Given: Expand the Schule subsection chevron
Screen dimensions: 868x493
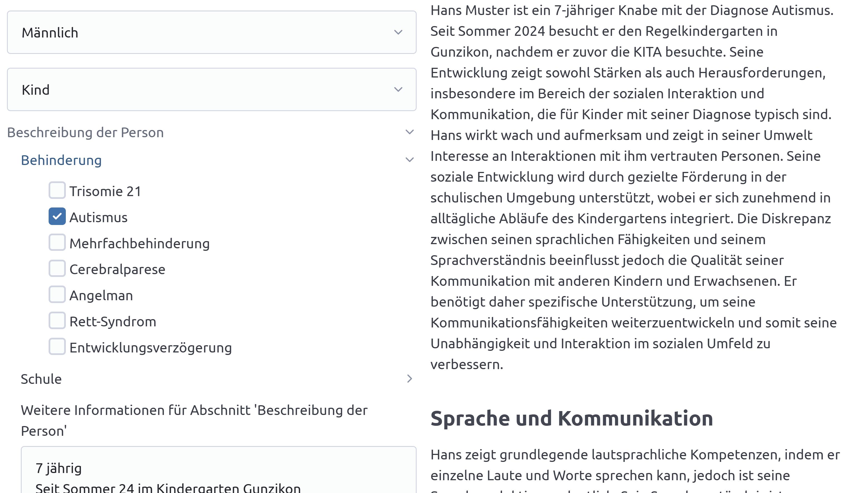Looking at the screenshot, I should (410, 379).
